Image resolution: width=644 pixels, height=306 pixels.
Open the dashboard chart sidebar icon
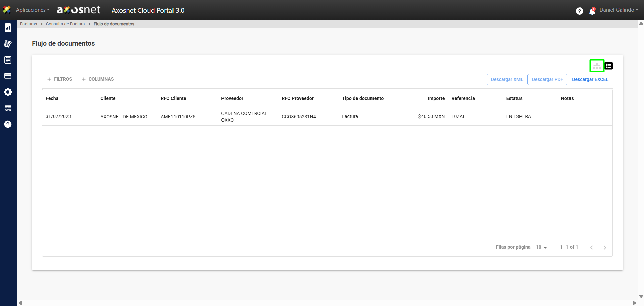coord(8,28)
